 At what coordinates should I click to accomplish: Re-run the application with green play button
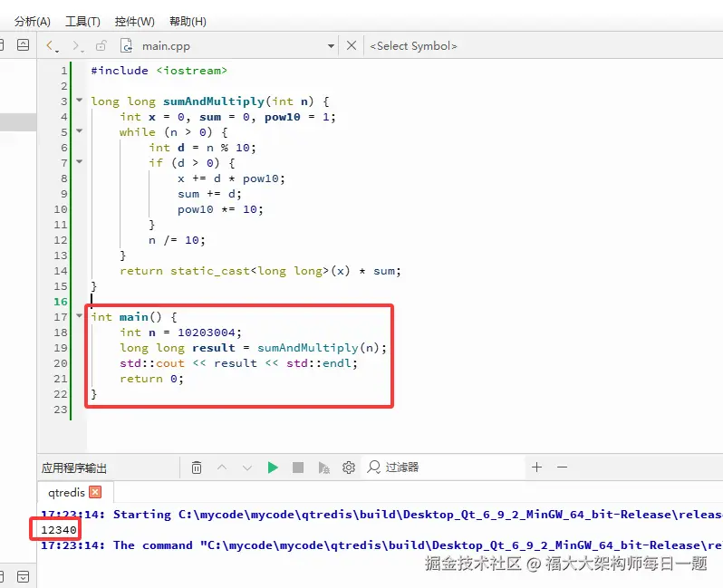pyautogui.click(x=273, y=468)
